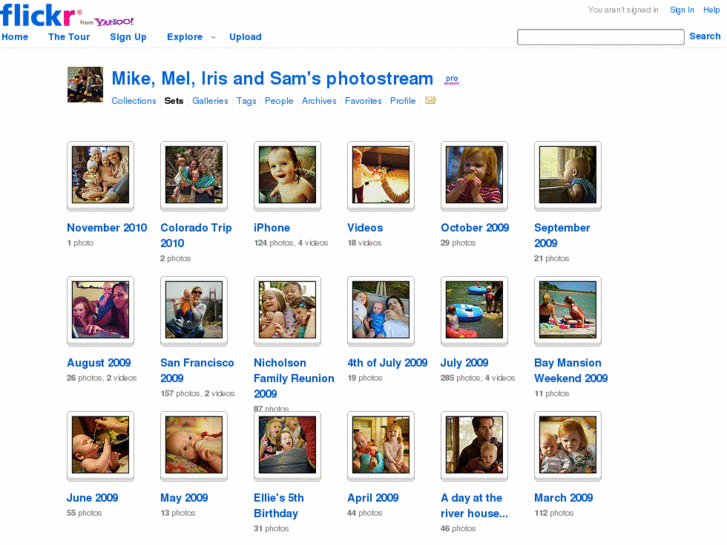
Task: Open Ellie's 5th Birthday thumbnail
Action: [287, 445]
